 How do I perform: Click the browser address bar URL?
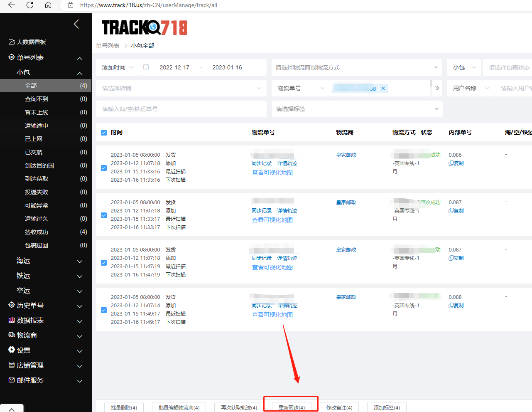(149, 5)
